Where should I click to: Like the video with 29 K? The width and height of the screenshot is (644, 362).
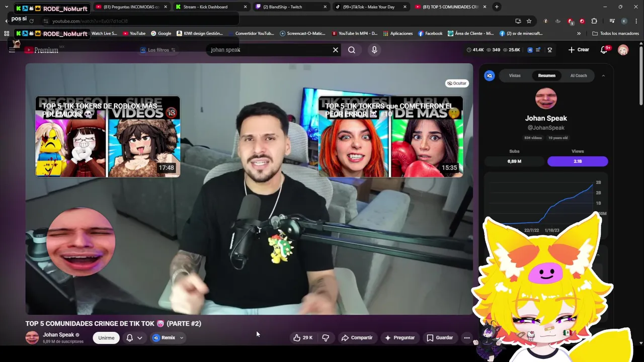coord(303,338)
